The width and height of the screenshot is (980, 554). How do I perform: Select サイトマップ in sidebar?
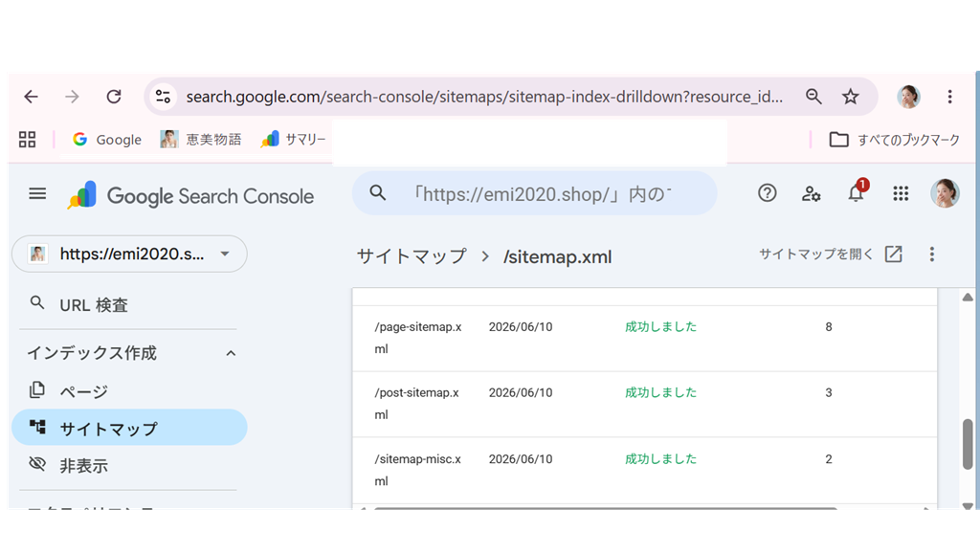[129, 428]
